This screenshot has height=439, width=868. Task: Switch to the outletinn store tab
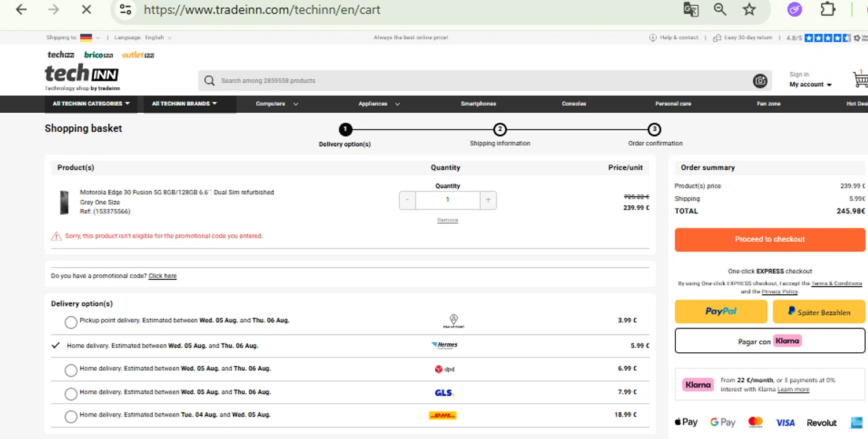138,55
